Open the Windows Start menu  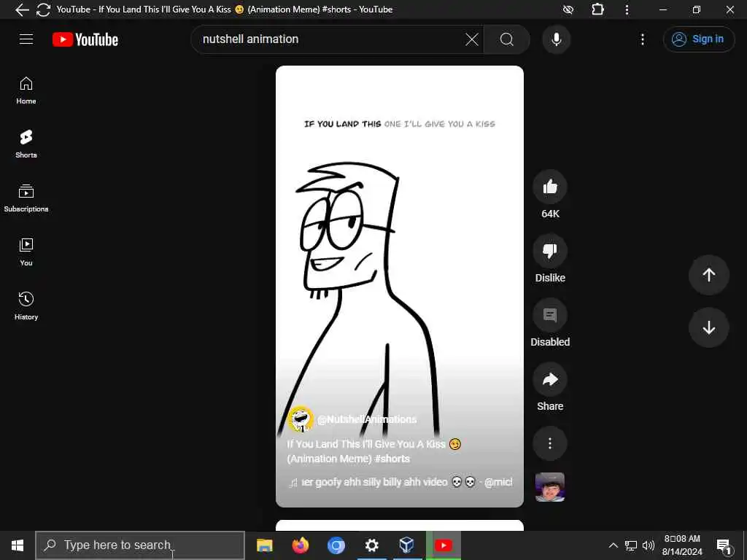coord(18,545)
